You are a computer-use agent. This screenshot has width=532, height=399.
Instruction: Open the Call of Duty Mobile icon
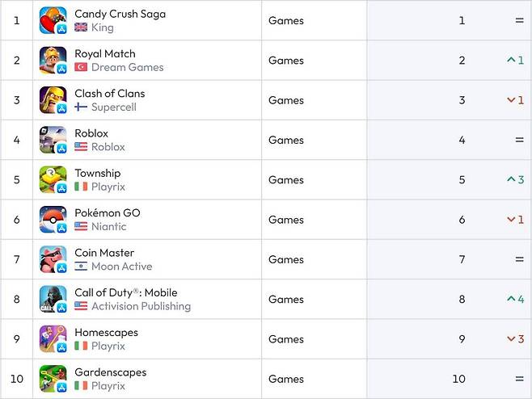[x=53, y=299]
